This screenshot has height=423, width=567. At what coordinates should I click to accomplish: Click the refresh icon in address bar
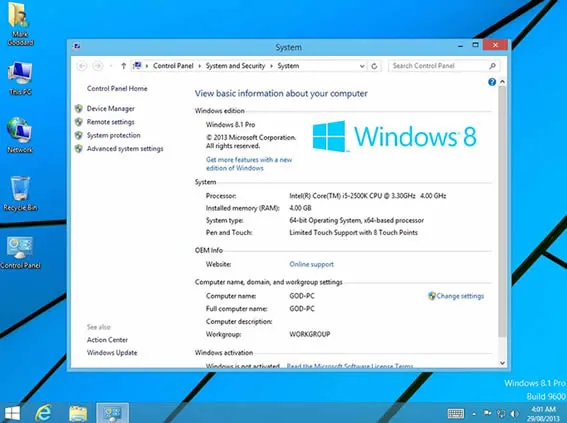pos(374,66)
